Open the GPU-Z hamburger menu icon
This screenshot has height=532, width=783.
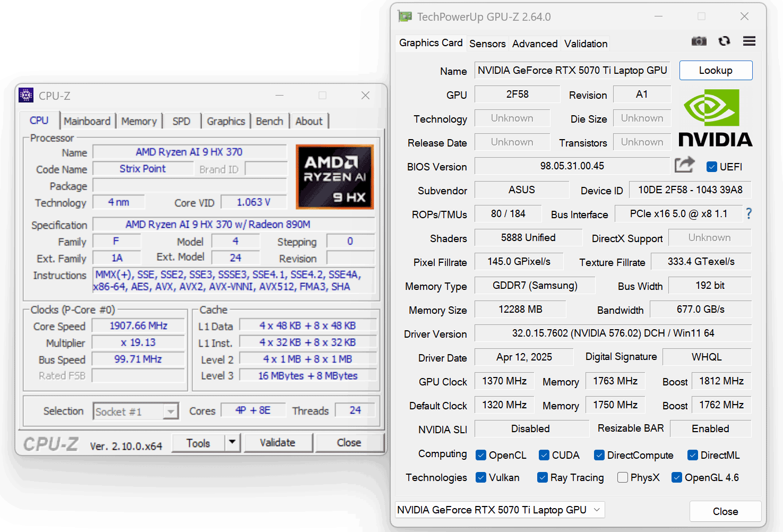749,41
